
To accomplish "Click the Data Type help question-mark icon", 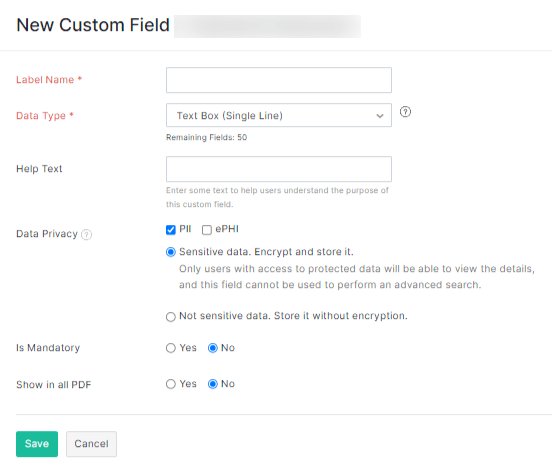I will pyautogui.click(x=405, y=112).
